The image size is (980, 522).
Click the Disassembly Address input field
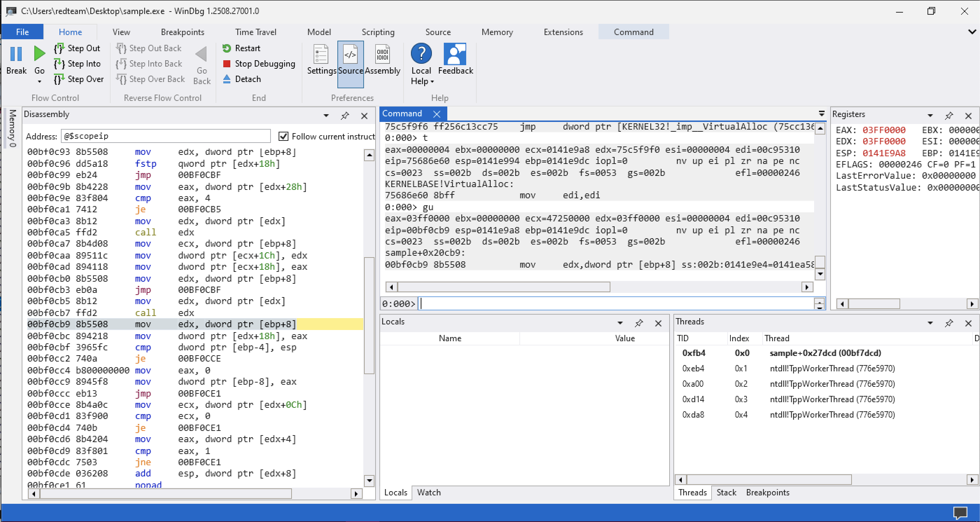[x=166, y=136]
